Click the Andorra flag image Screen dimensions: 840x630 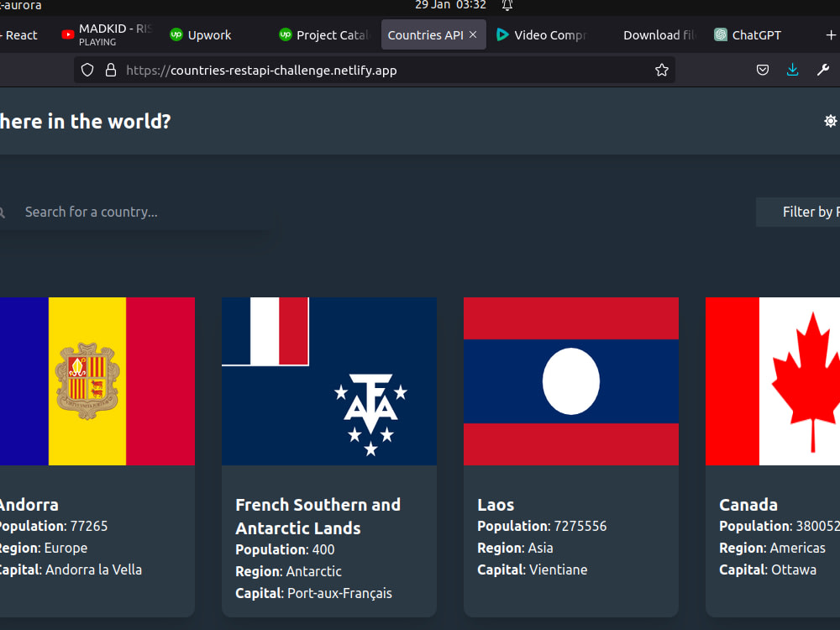coord(97,381)
